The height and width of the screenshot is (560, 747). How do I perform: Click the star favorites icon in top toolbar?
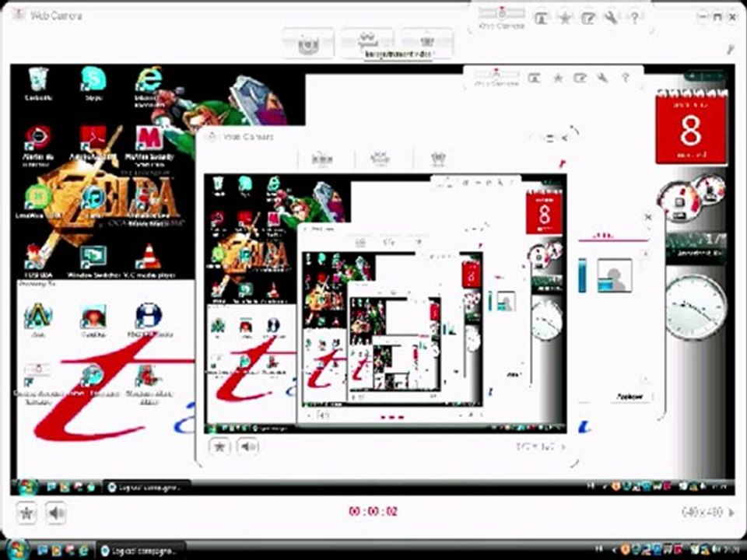(565, 18)
